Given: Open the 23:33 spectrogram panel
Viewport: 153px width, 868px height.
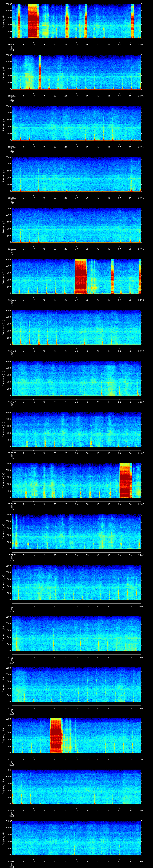Looking at the screenshot, I should (x=76, y=582).
